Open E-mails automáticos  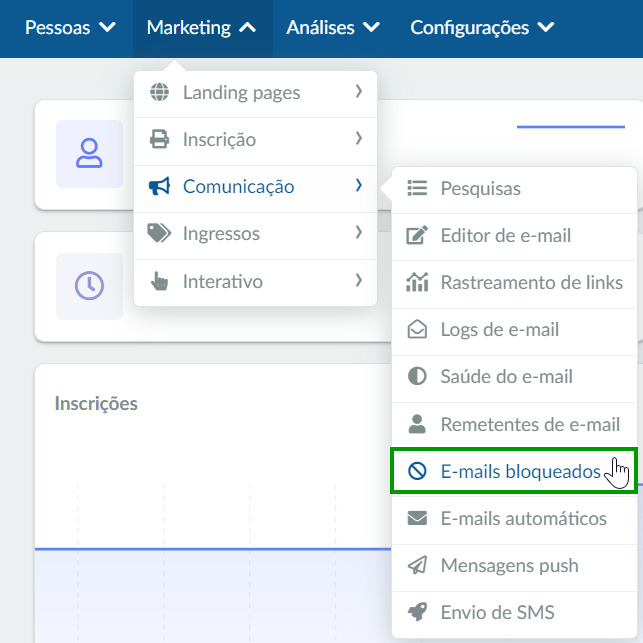coord(514,520)
